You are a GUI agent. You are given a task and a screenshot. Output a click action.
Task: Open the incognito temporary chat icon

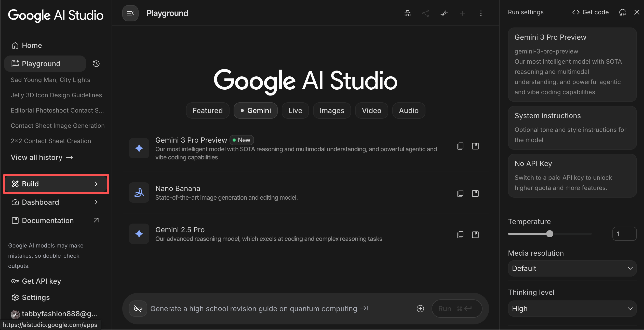(x=407, y=13)
